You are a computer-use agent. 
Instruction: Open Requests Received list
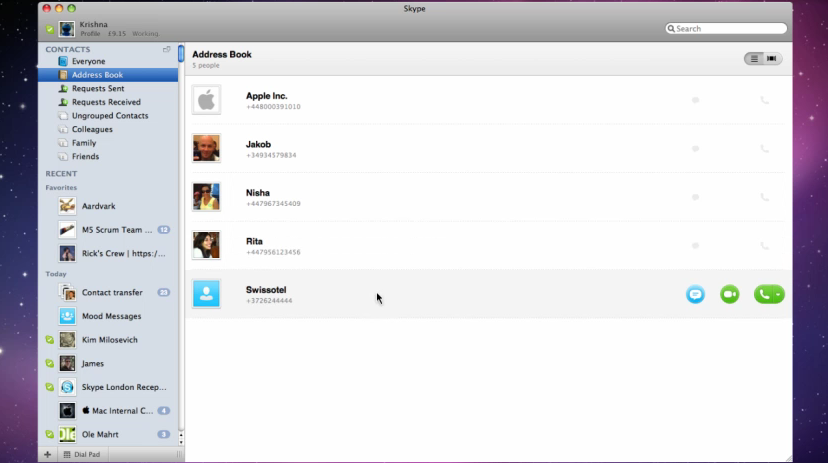point(108,102)
